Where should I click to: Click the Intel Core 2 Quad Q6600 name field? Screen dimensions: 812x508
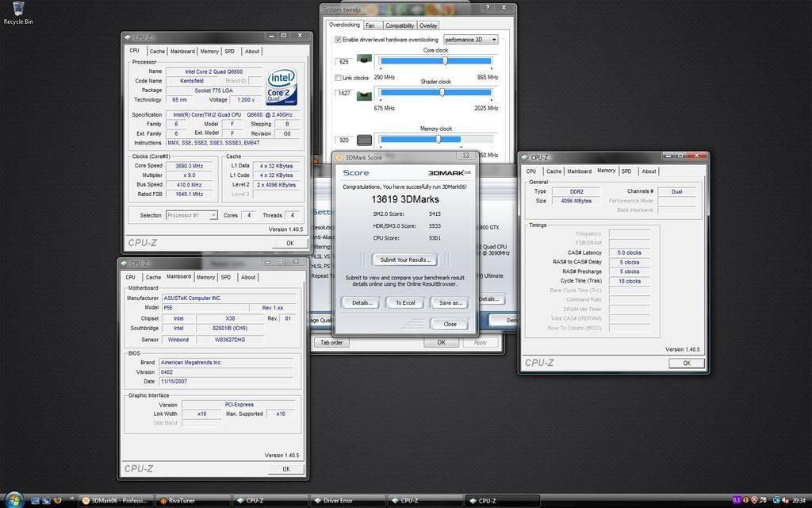(214, 72)
